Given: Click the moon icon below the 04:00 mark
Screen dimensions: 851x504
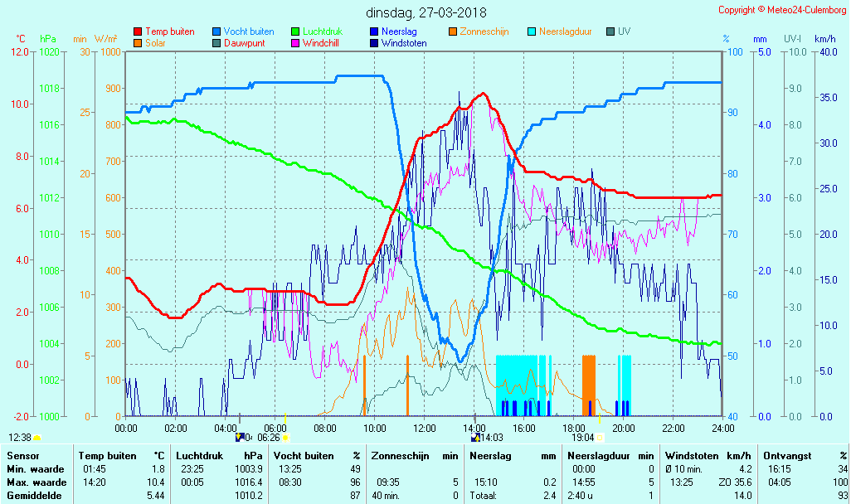Looking at the screenshot, I should pos(240,437).
